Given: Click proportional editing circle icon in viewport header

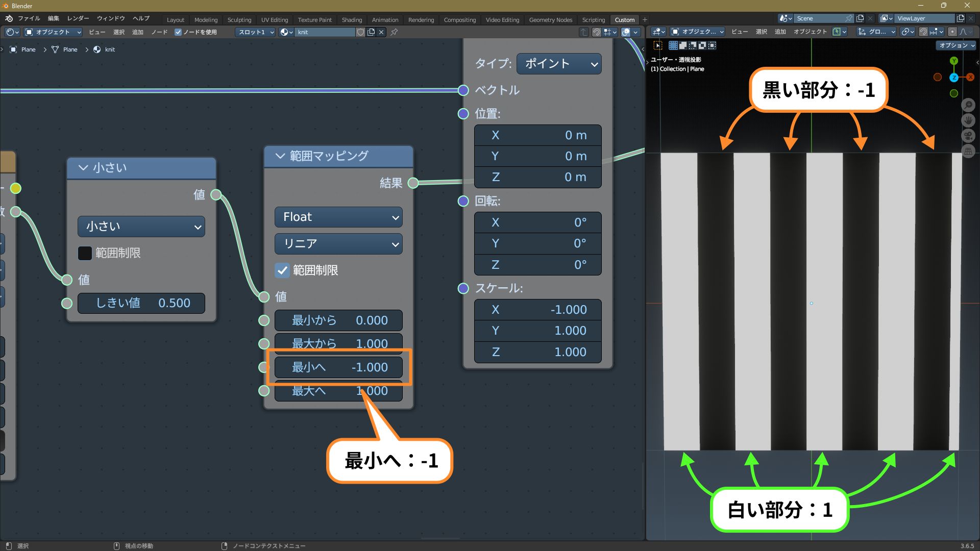Looking at the screenshot, I should [x=952, y=32].
